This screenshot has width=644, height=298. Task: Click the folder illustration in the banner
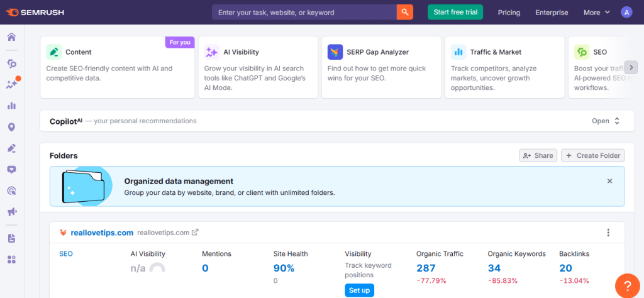(86, 186)
